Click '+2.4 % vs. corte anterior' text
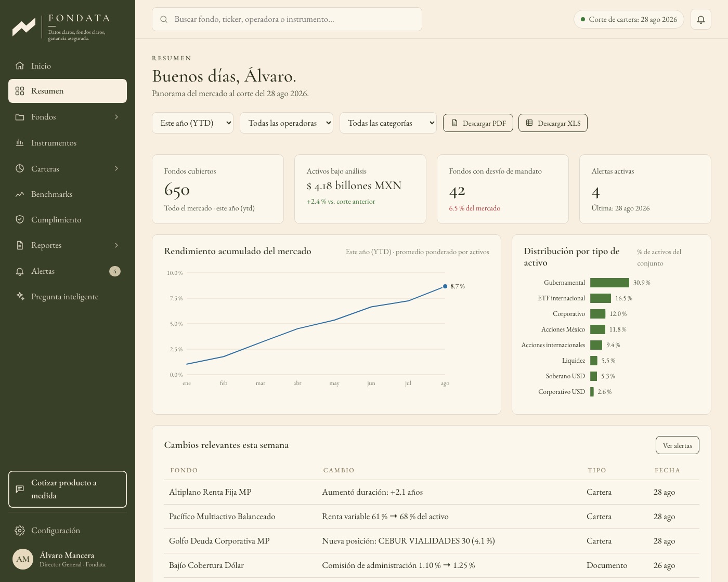 point(341,202)
